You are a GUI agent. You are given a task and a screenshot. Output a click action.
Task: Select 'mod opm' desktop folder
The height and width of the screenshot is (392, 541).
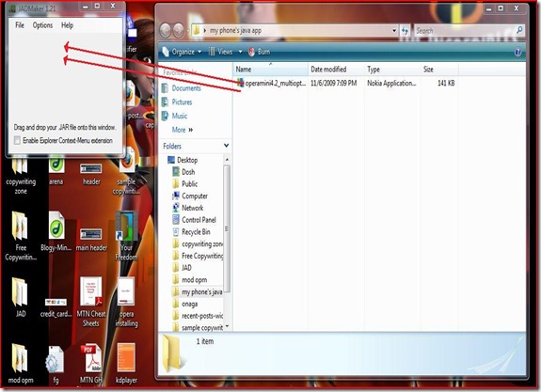21,364
